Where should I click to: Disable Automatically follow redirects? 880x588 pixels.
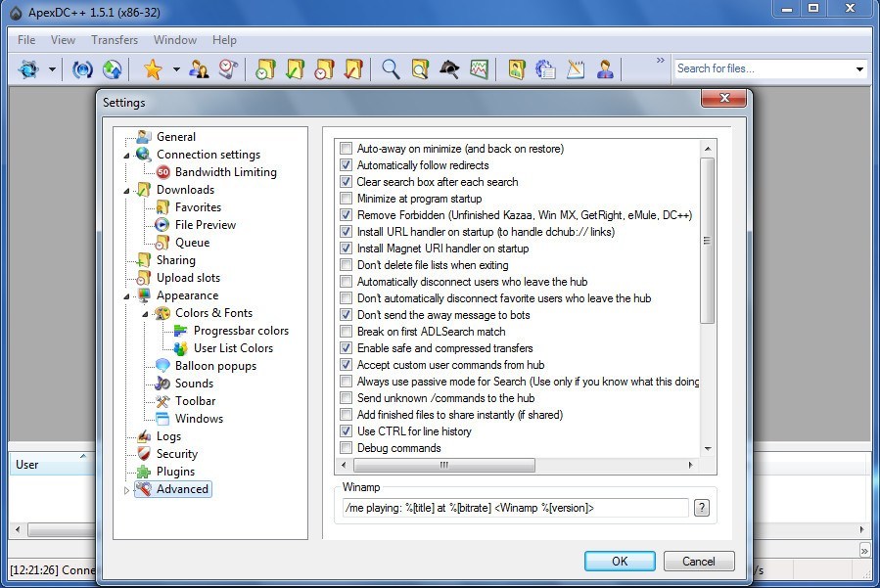coord(346,165)
